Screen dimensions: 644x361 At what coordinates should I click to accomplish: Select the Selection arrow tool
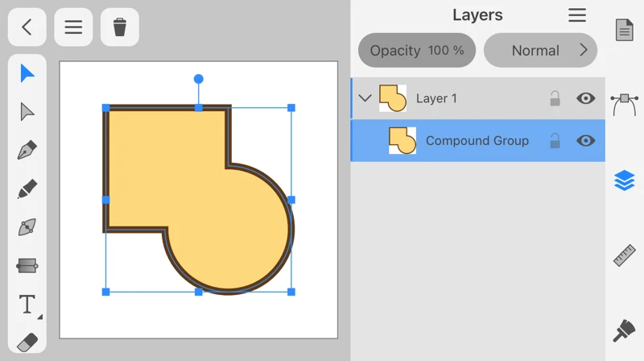[x=27, y=73]
